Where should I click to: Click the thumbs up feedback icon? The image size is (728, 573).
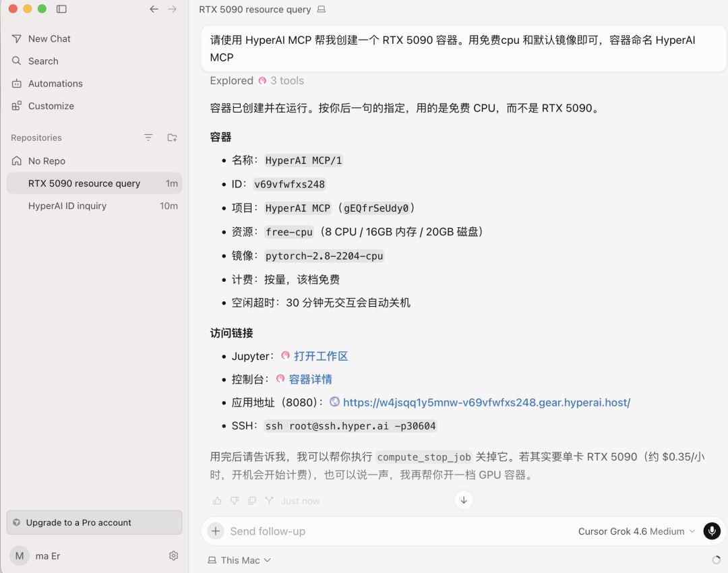tap(217, 501)
